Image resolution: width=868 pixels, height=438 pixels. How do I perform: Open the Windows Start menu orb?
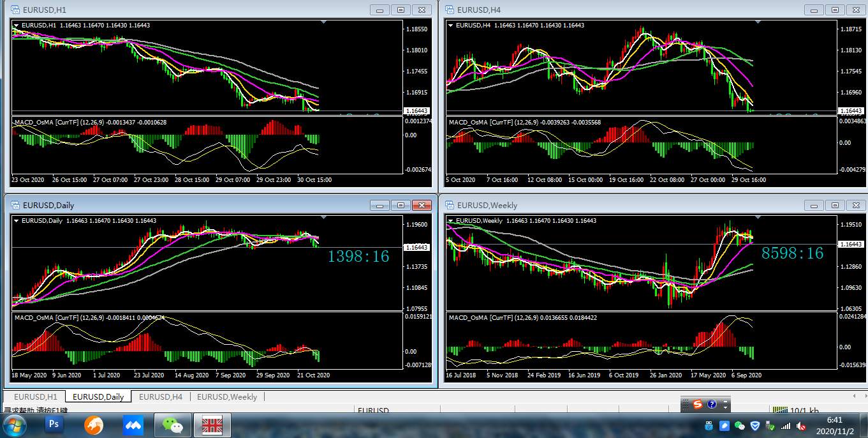15,425
